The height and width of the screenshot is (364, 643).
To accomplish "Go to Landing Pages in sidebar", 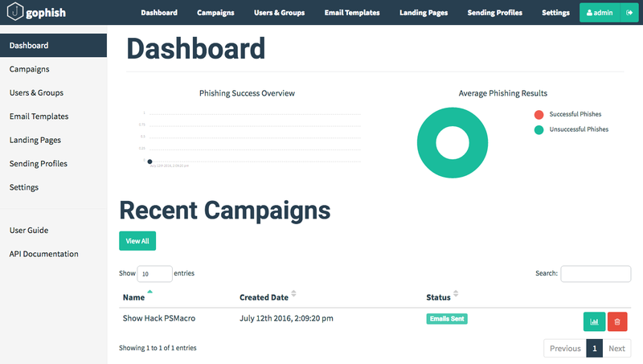I will [x=35, y=140].
